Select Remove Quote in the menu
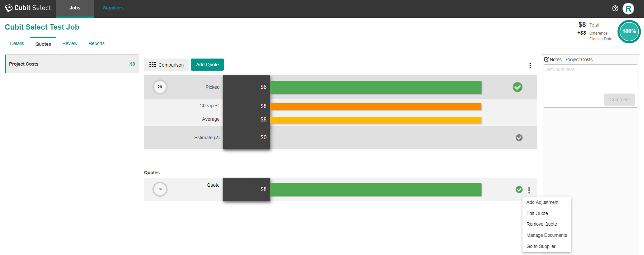The image size is (644, 255). (547, 224)
